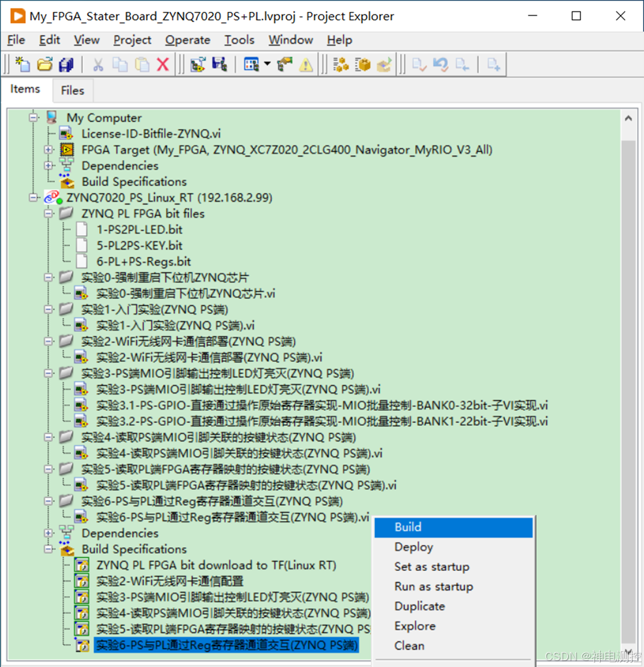Image resolution: width=644 pixels, height=667 pixels.
Task: Click the 1-PS2PL-LED.bit file icon
Action: [x=82, y=229]
